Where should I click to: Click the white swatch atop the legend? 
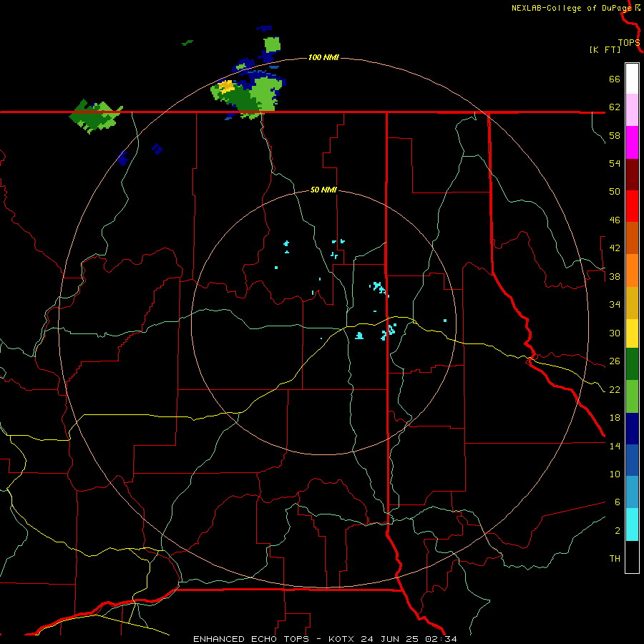click(x=632, y=79)
